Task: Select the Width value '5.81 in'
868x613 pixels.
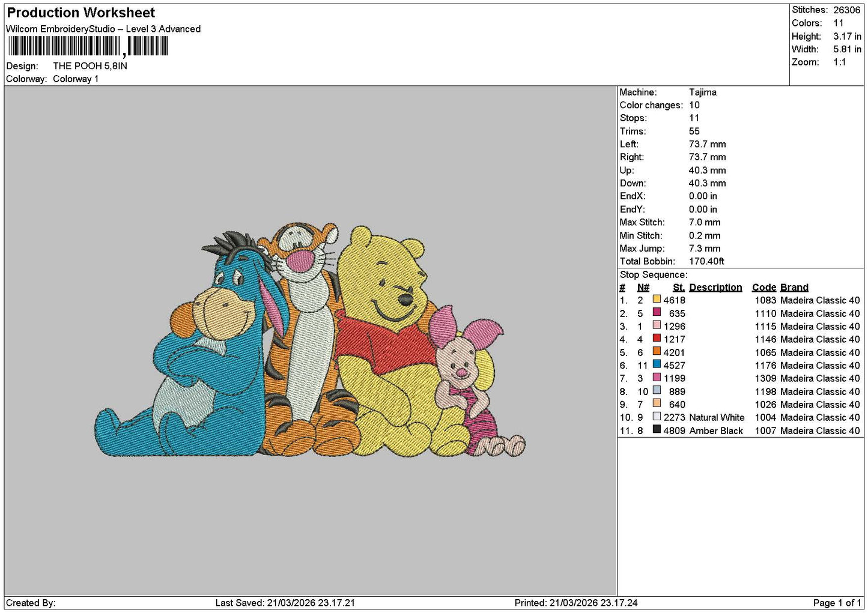Action: point(847,49)
